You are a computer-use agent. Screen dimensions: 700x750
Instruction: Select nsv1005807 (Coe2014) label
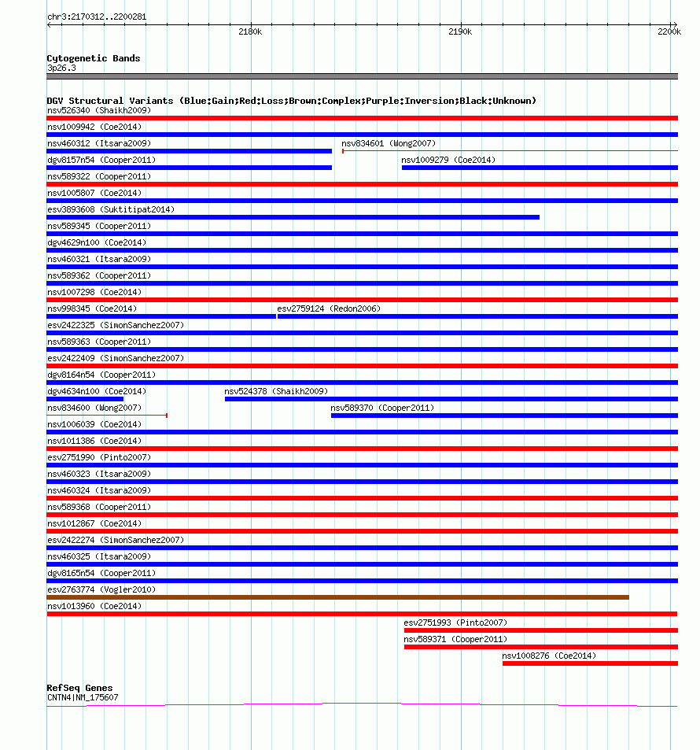(94, 194)
